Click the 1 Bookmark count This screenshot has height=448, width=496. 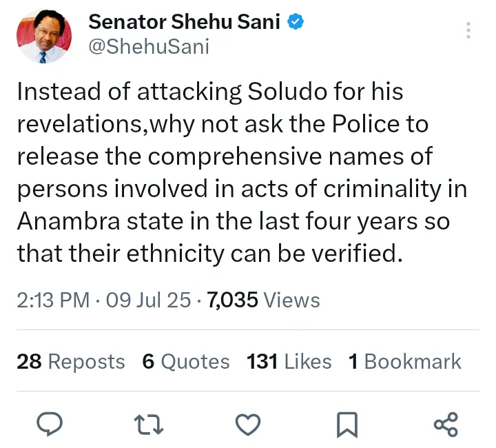click(x=405, y=362)
